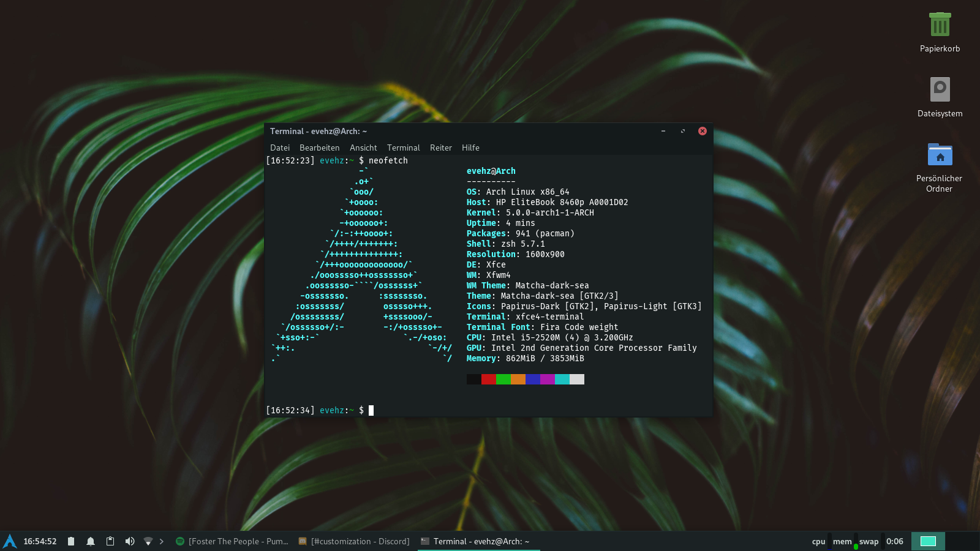This screenshot has height=551, width=980.
Task: Click the volume speaker icon
Action: pos(129,541)
